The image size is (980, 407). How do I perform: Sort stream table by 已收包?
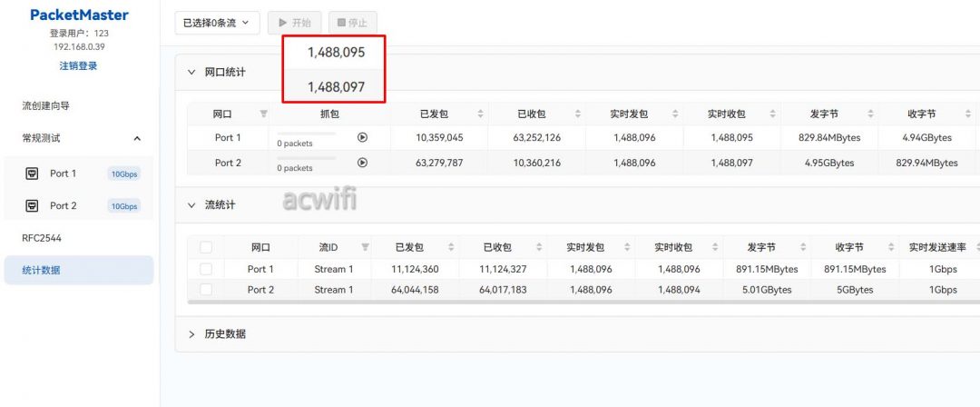539,247
